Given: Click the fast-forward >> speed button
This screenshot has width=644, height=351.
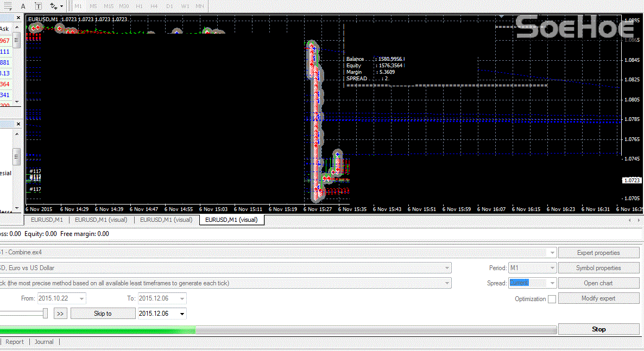Looking at the screenshot, I should (60, 314).
